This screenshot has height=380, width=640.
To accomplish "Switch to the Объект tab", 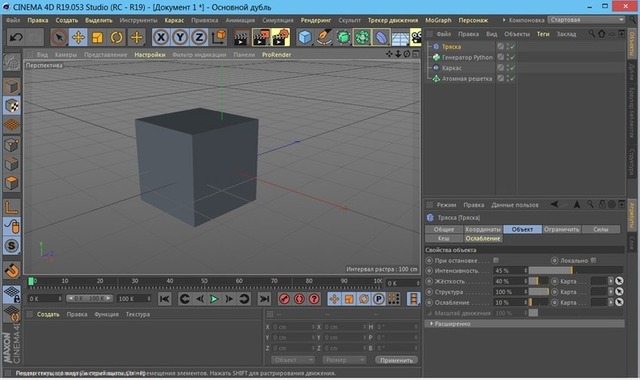I will pyautogui.click(x=522, y=229).
